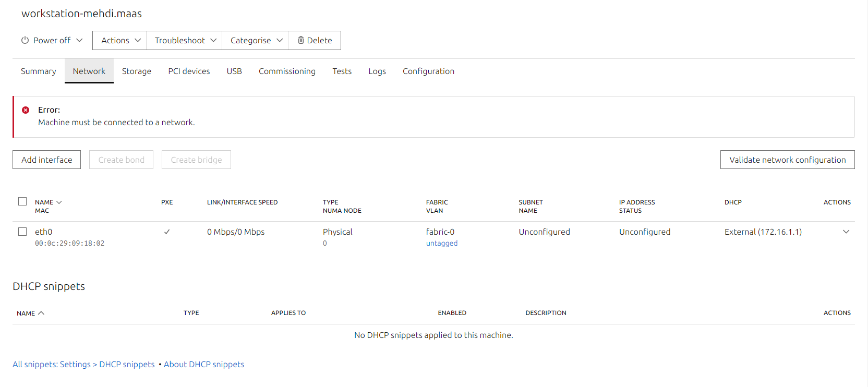The height and width of the screenshot is (387, 868).
Task: View the Commissioning tab
Action: [287, 71]
